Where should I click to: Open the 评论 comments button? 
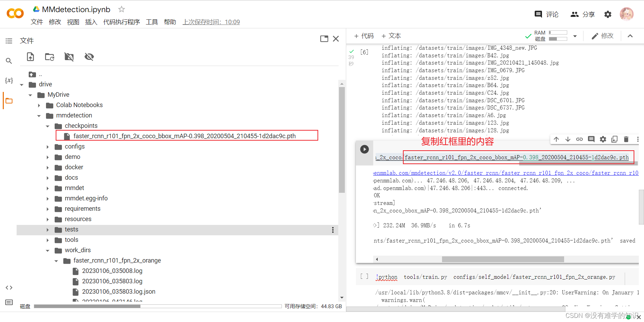tap(546, 14)
